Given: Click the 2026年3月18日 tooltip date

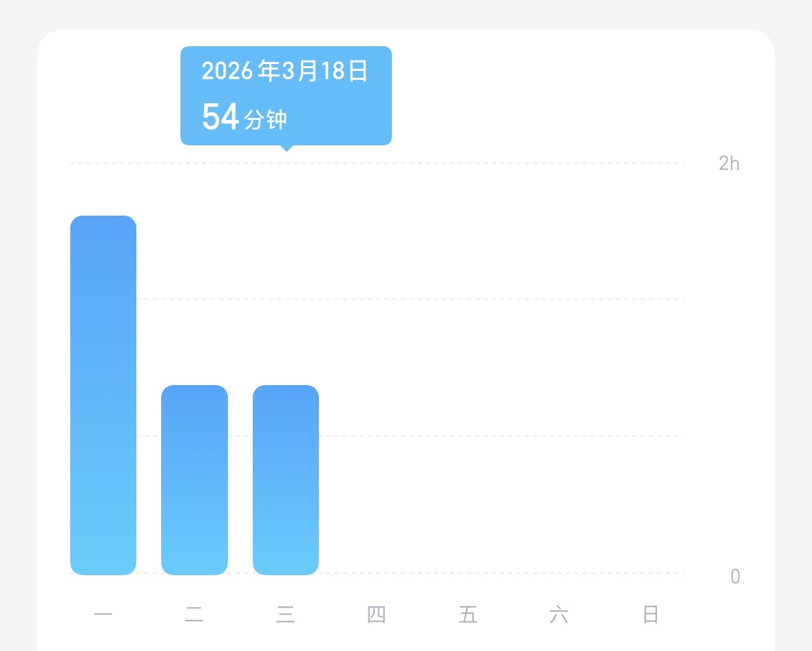Looking at the screenshot, I should point(285,72).
